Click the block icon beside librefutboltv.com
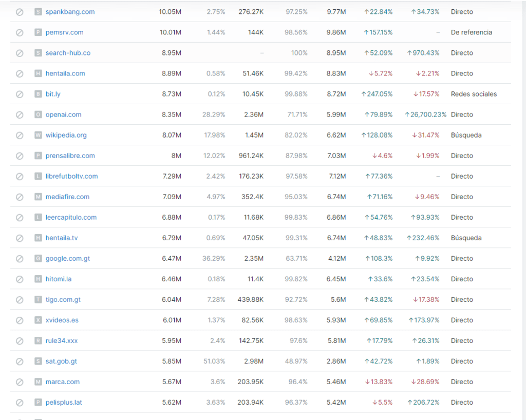This screenshot has width=526, height=420. tap(20, 176)
